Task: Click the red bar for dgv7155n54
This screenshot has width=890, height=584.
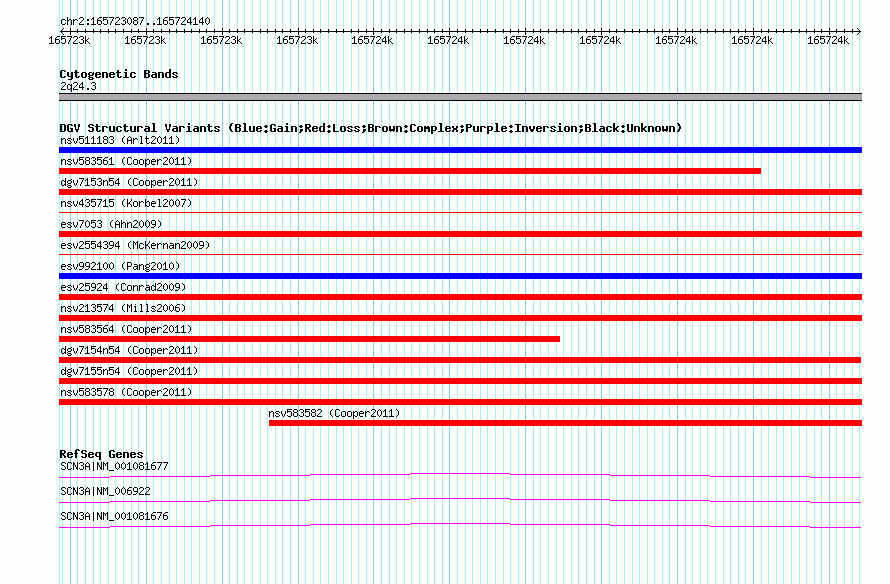Action: (x=460, y=381)
